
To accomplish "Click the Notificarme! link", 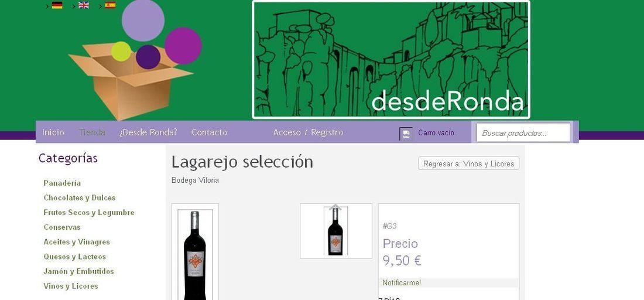I will pos(402,283).
